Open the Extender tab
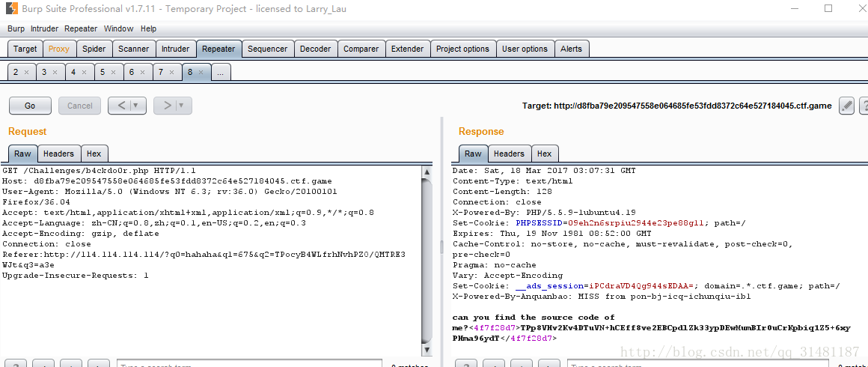 click(x=407, y=49)
